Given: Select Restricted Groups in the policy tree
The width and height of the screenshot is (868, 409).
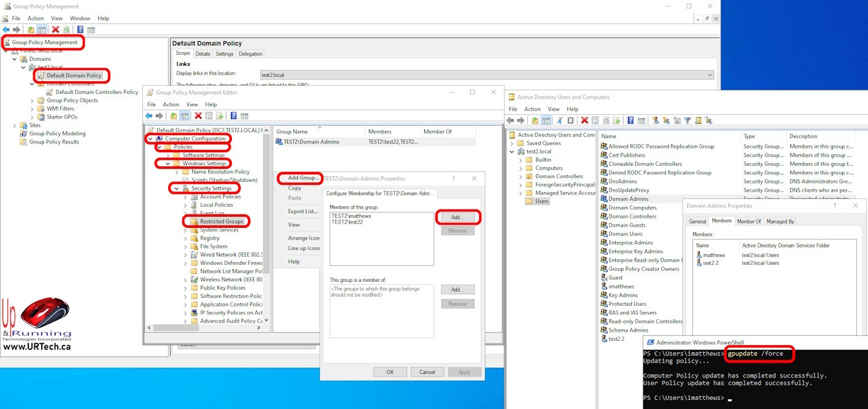Looking at the screenshot, I should [221, 221].
